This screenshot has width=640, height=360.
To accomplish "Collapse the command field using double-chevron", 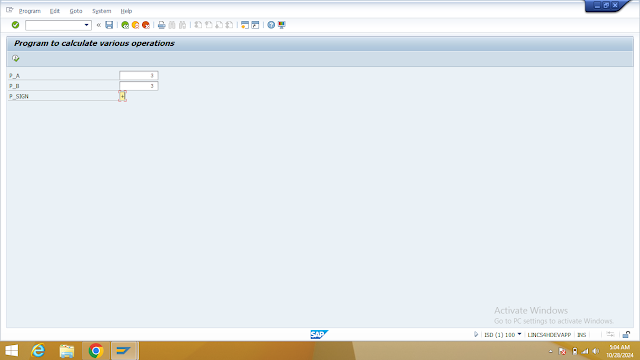I will pyautogui.click(x=99, y=25).
